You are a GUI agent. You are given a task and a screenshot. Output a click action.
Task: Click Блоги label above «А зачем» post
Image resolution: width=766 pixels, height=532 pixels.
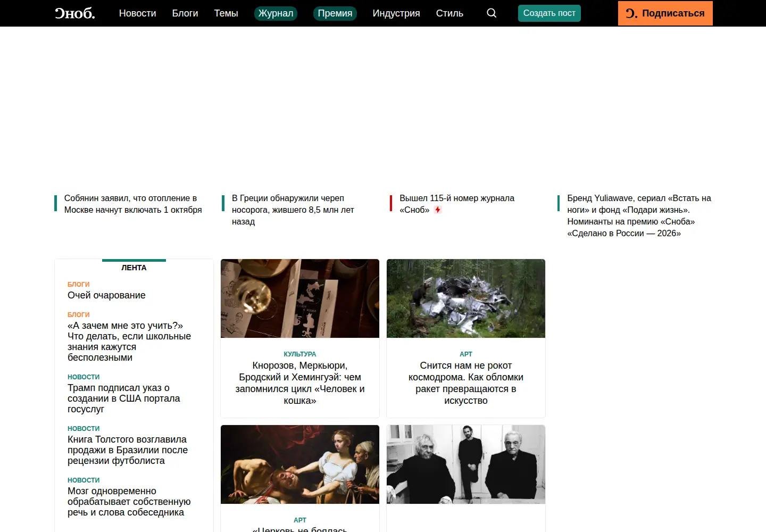79,315
